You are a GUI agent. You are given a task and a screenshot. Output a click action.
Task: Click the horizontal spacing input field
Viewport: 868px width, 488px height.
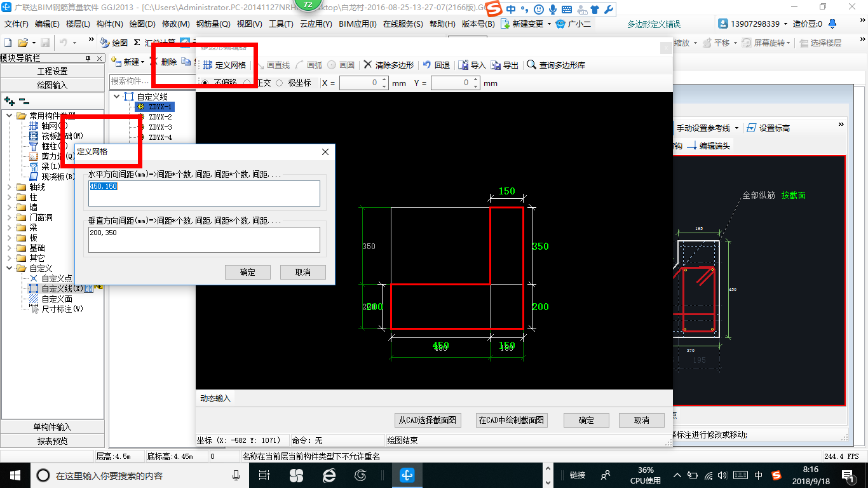204,193
